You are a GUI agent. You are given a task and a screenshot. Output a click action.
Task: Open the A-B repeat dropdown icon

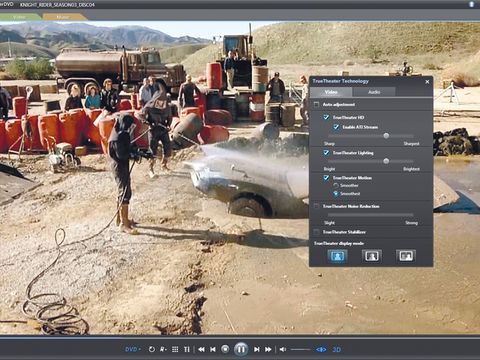pos(163,349)
